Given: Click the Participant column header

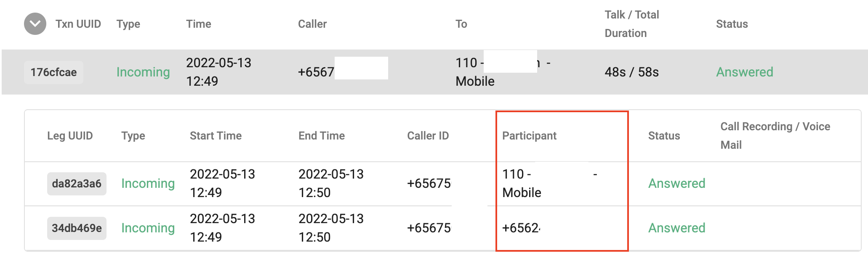Looking at the screenshot, I should 529,136.
